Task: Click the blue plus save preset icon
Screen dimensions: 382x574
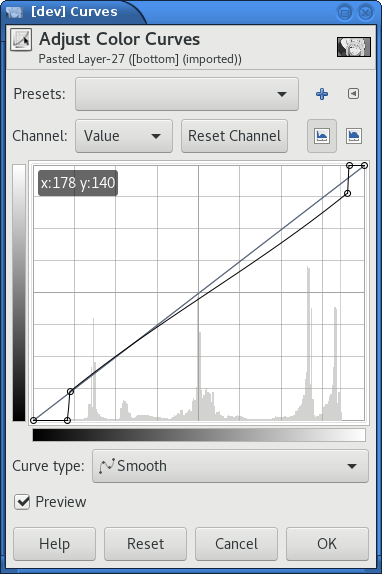Action: 322,94
